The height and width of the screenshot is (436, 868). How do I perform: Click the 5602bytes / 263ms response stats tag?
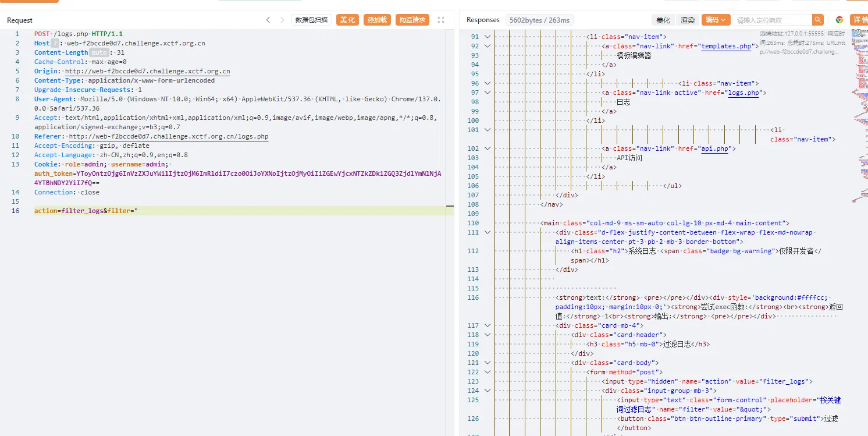point(539,20)
